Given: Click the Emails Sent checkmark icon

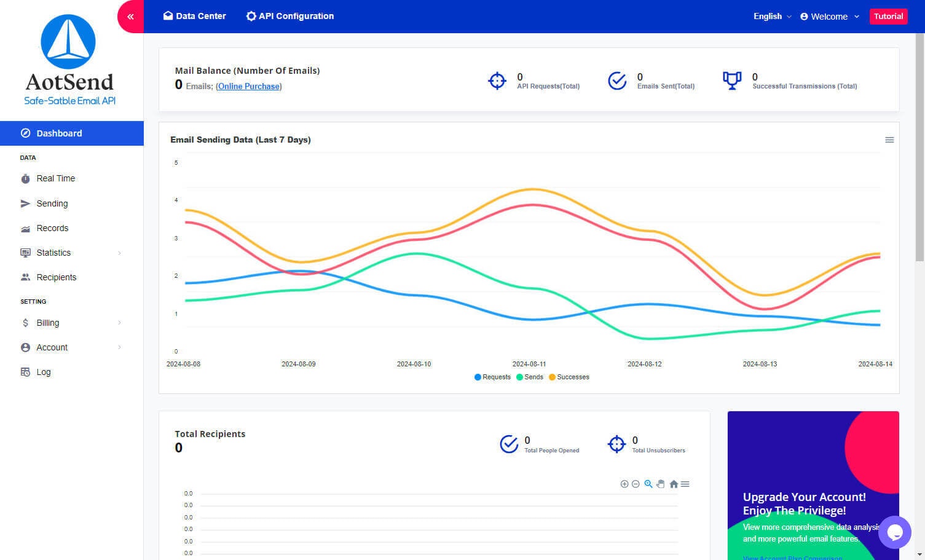Looking at the screenshot, I should 617,81.
